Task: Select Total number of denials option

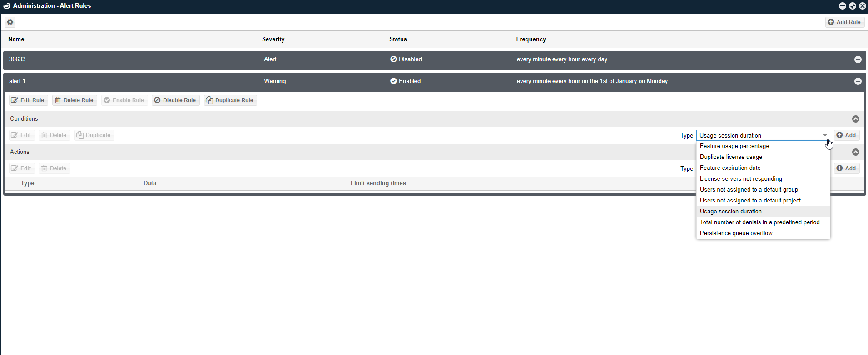Action: click(x=759, y=222)
